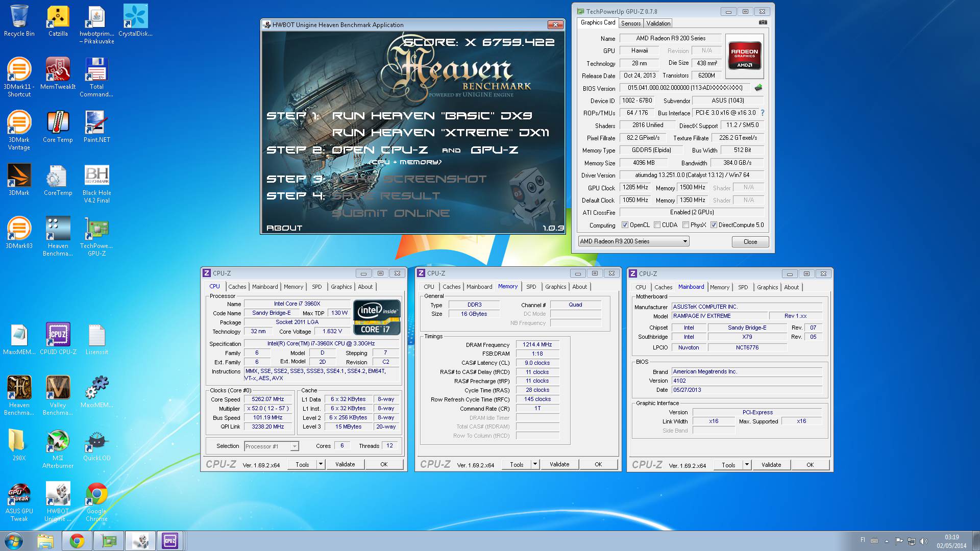Toggle OpenCL checkbox in GPU-Z
Image resolution: width=980 pixels, height=551 pixels.
(625, 225)
